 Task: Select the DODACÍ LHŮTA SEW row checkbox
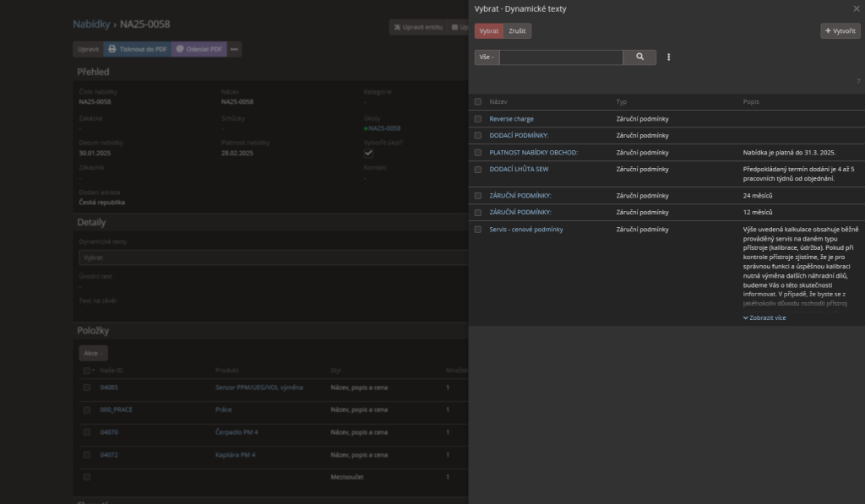478,169
